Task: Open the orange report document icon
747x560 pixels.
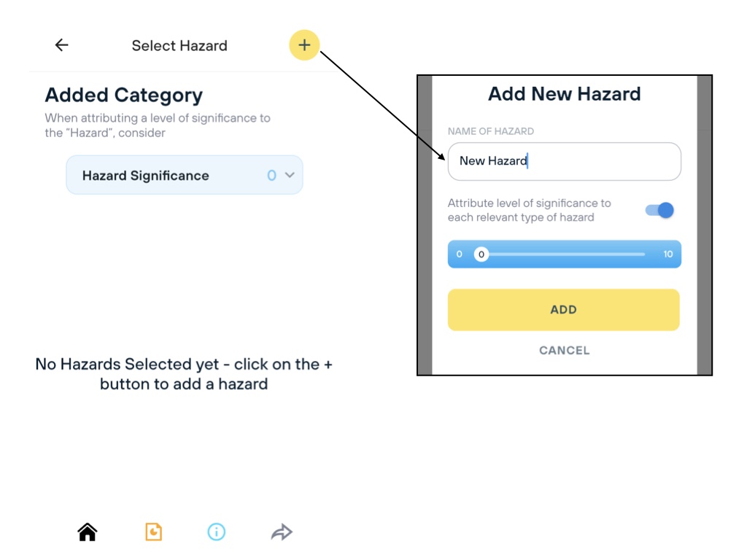Action: point(153,532)
